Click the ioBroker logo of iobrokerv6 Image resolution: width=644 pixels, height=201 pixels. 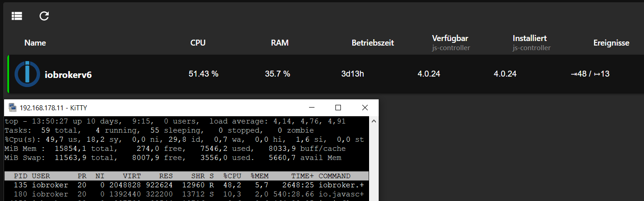[x=27, y=74]
